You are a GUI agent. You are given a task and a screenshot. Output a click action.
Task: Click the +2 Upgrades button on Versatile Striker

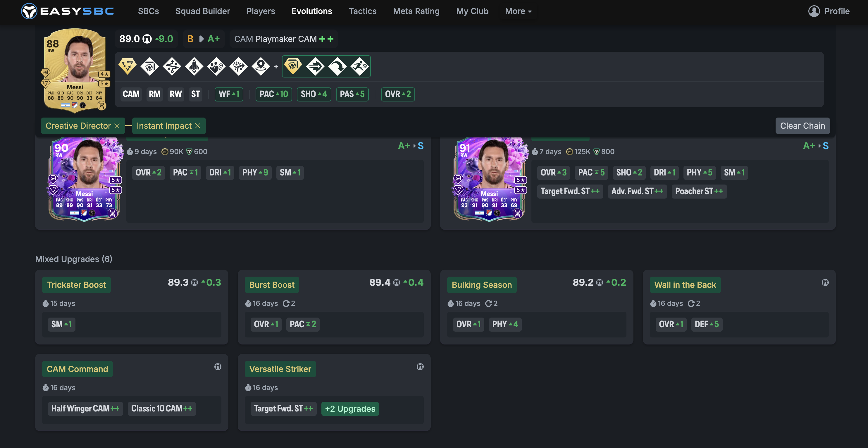350,409
